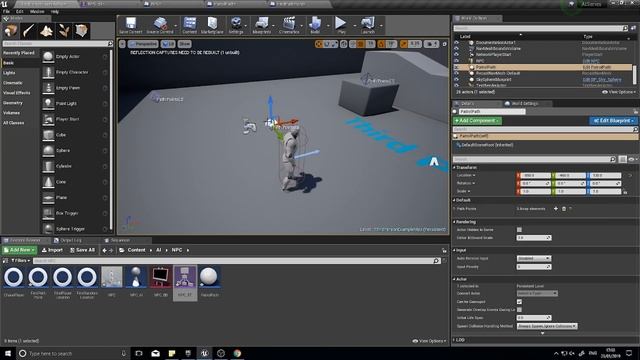
Task: Click the Add Component button
Action: (x=477, y=121)
